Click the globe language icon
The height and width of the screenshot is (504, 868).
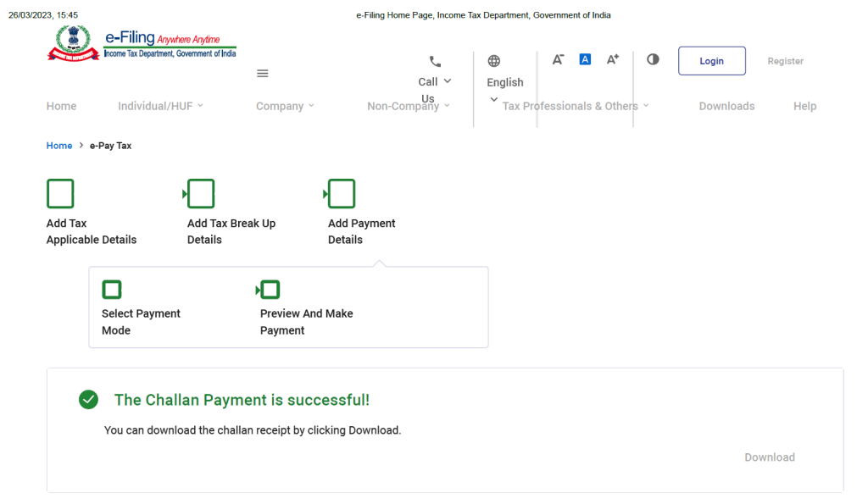(494, 61)
